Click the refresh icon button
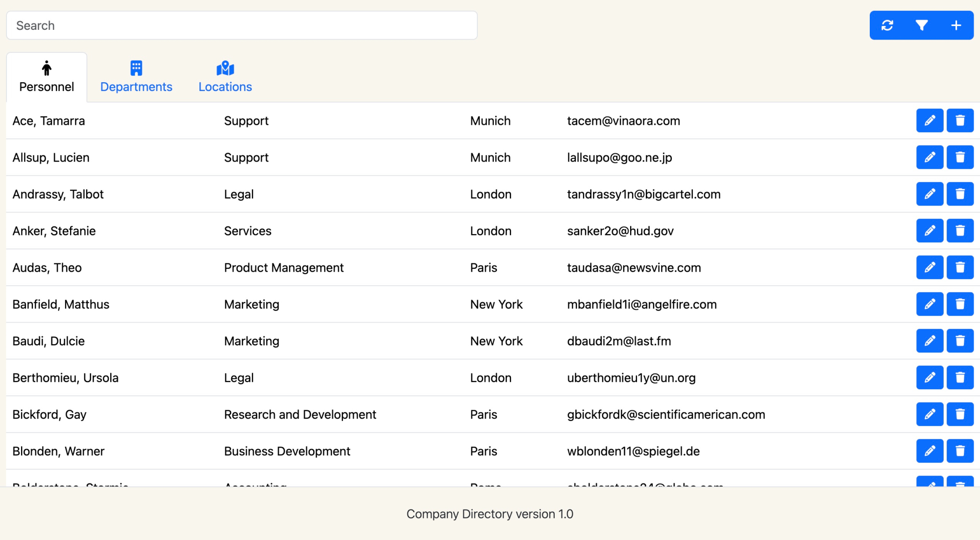The height and width of the screenshot is (540, 980). click(887, 25)
